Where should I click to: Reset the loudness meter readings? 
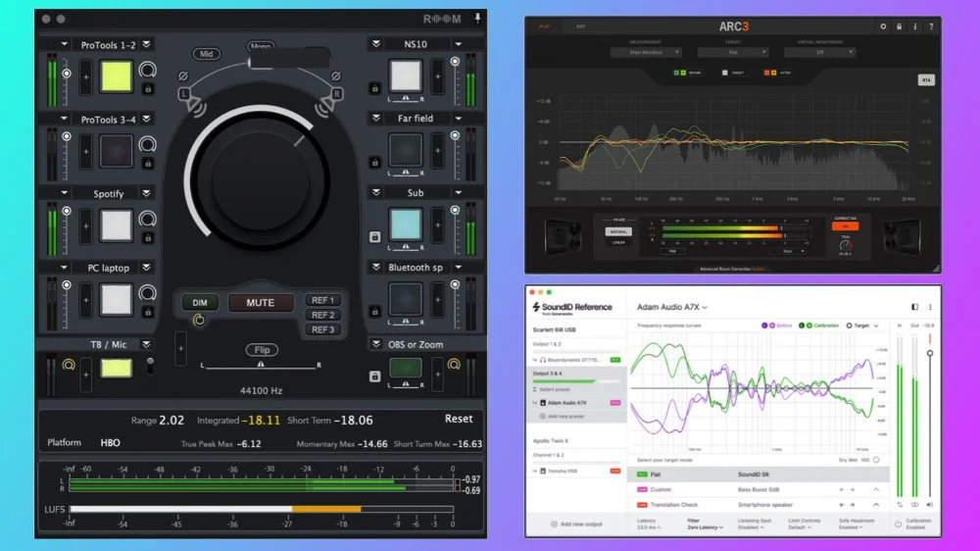(x=459, y=419)
